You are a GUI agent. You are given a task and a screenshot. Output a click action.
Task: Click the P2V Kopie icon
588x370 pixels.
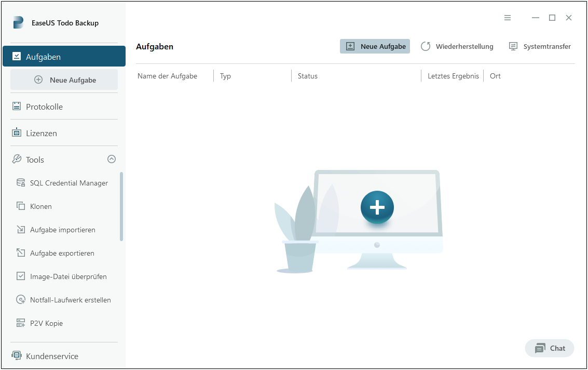21,323
